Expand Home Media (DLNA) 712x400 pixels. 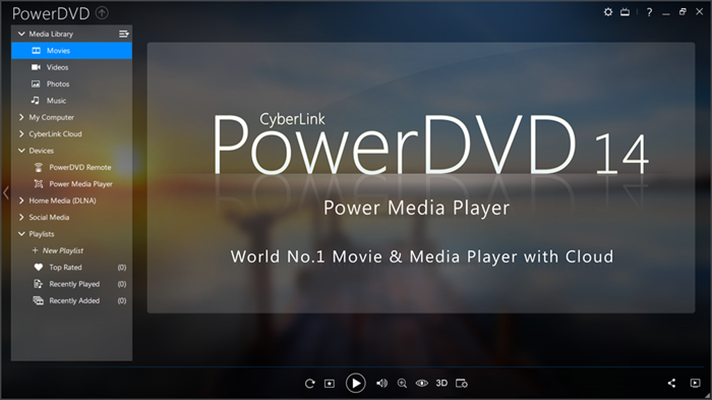[x=21, y=200]
